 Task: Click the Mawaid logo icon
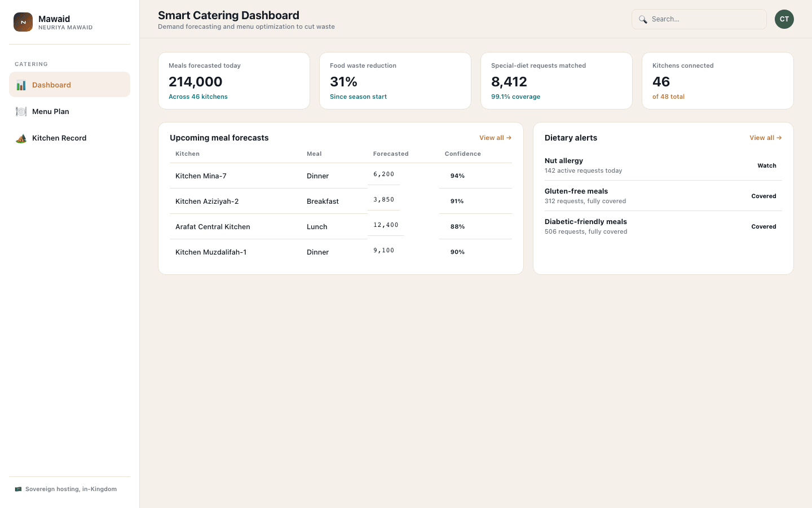click(x=23, y=22)
